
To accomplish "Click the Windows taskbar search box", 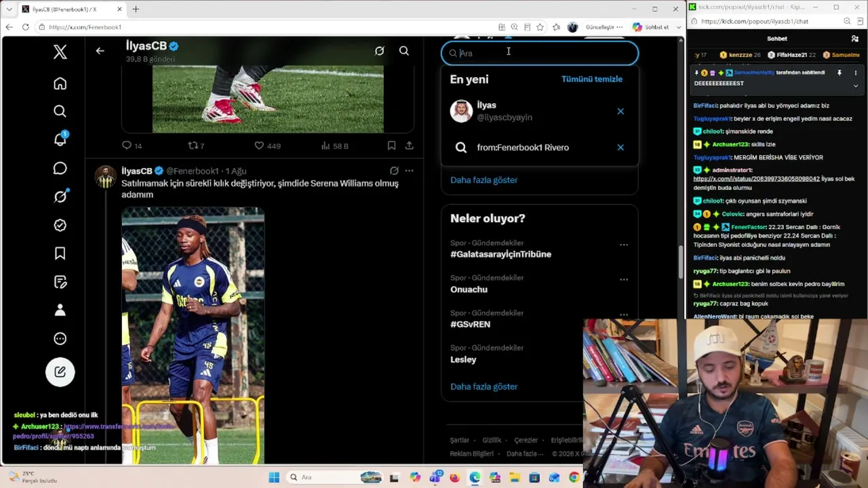I will (x=335, y=478).
